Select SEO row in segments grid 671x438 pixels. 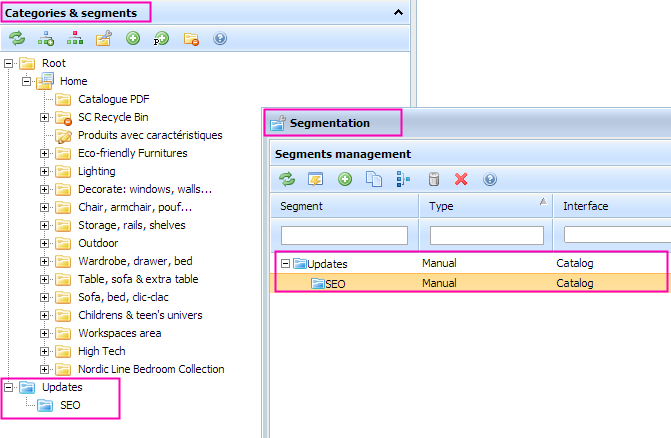471,283
